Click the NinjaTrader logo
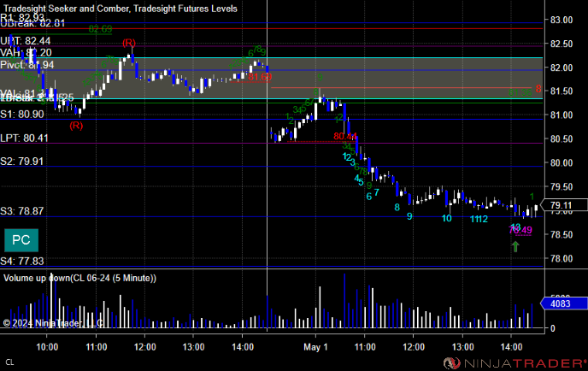The image size is (588, 371). click(x=515, y=363)
